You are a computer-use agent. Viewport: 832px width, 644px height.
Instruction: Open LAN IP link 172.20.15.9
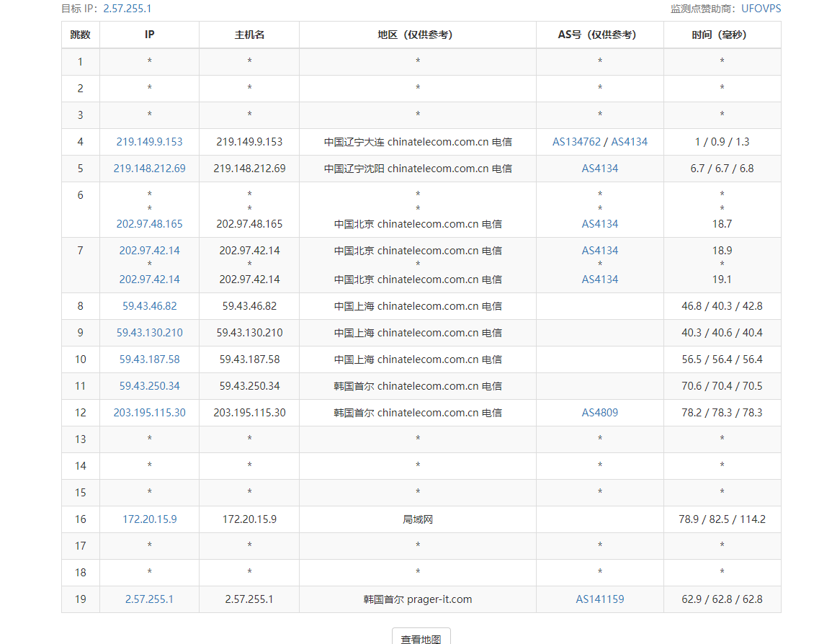click(149, 519)
